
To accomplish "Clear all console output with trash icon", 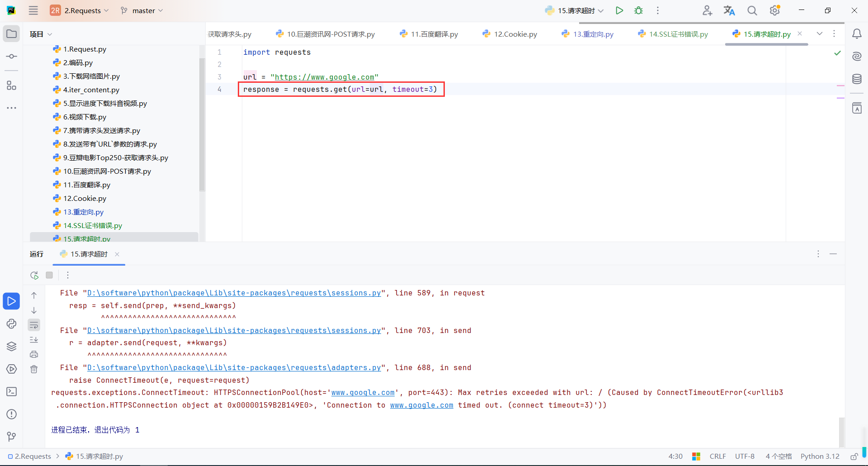I will pyautogui.click(x=34, y=369).
